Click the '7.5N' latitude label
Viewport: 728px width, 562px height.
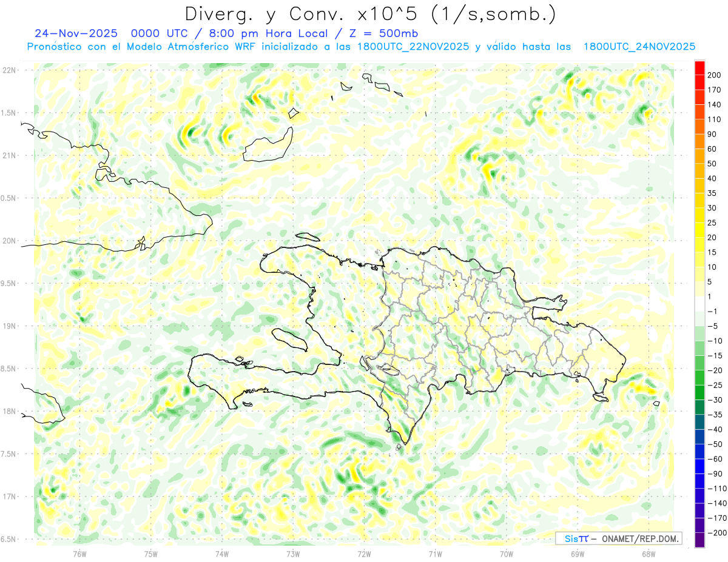[9, 454]
